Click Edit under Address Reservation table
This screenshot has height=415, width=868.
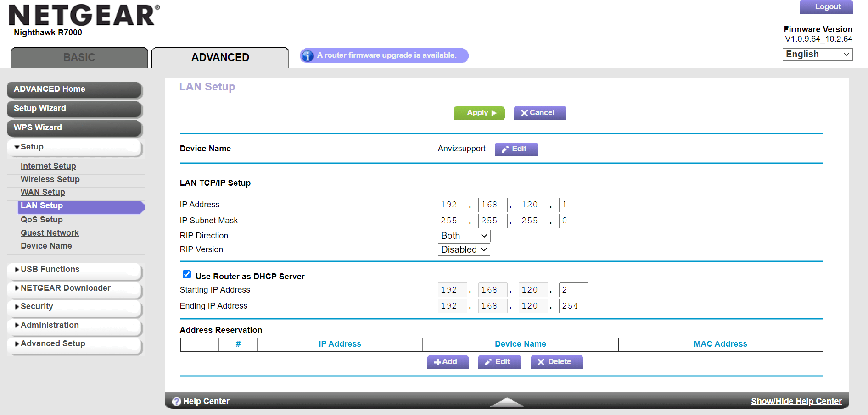coord(499,362)
